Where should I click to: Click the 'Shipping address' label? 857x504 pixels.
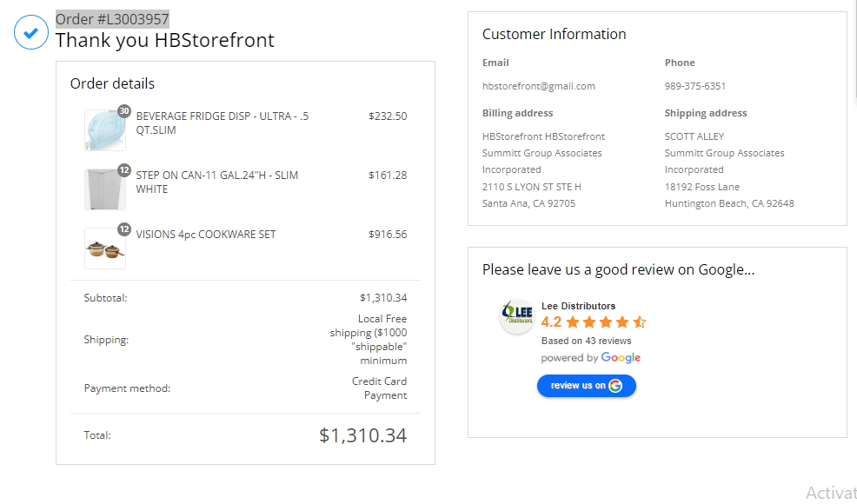[705, 113]
